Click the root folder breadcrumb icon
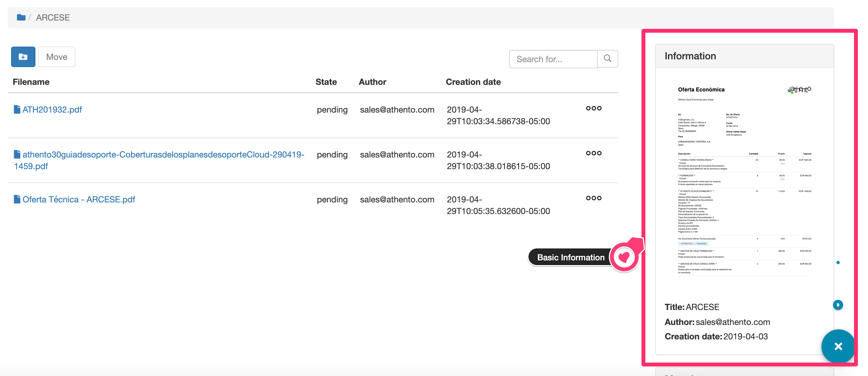The width and height of the screenshot is (868, 376). click(x=21, y=17)
